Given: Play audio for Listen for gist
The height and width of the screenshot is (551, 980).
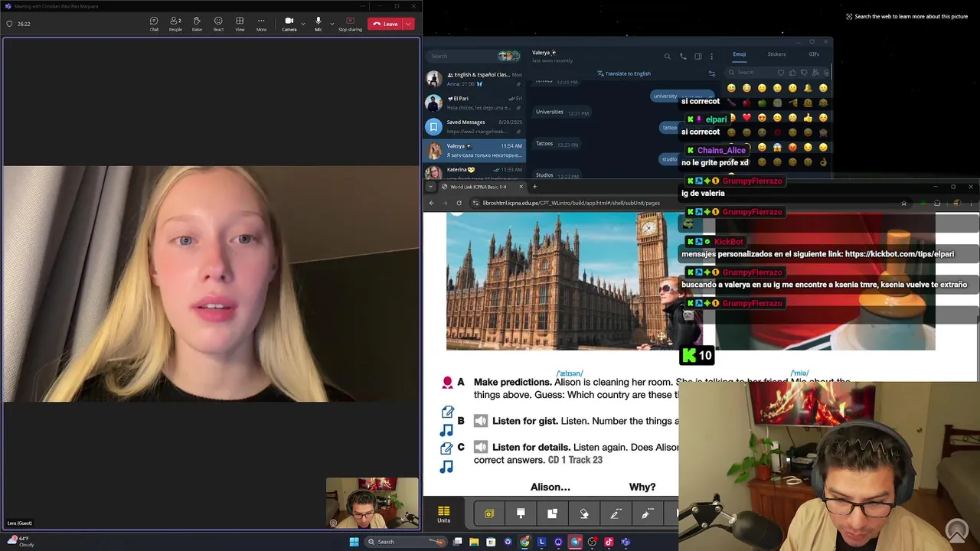Looking at the screenshot, I should 480,421.
